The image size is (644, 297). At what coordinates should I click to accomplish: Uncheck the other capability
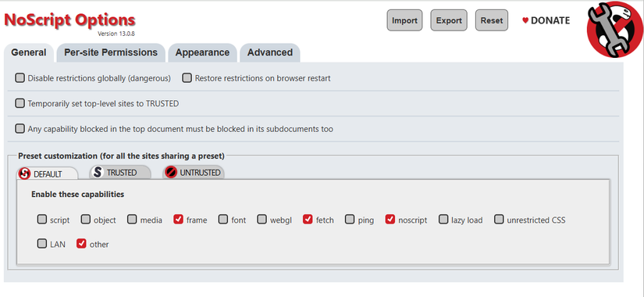click(x=81, y=244)
